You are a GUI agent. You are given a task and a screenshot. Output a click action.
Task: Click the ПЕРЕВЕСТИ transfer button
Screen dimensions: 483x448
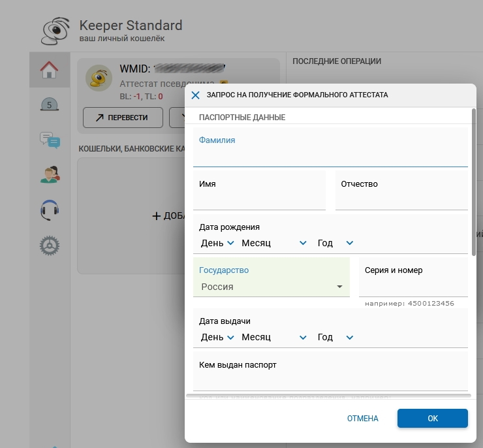pos(122,118)
